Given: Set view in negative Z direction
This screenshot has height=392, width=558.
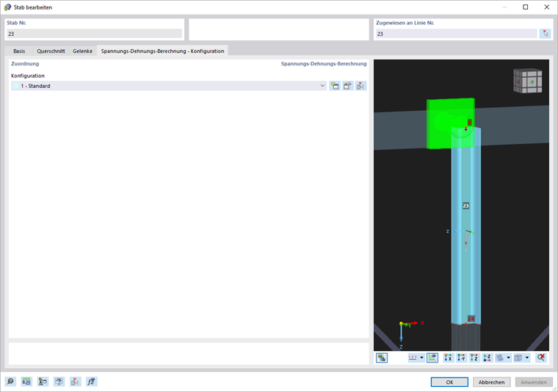Looking at the screenshot, I should (x=487, y=357).
